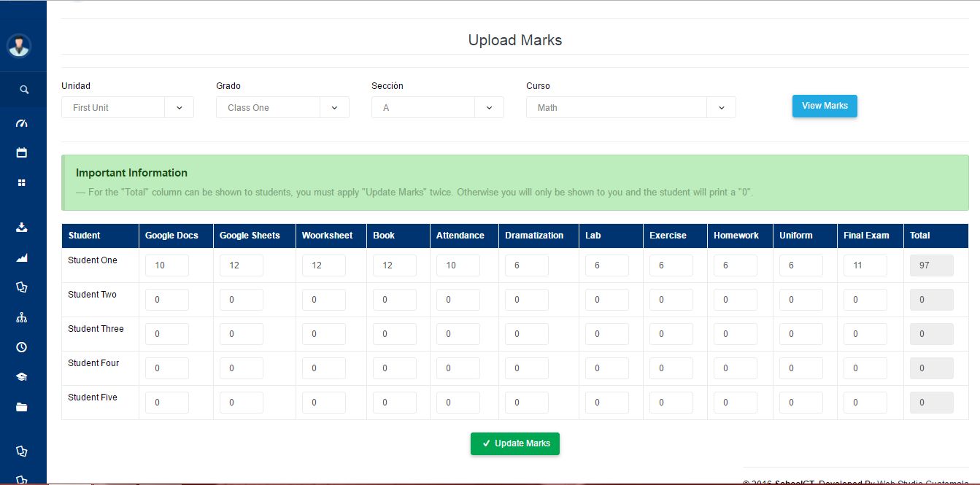980x485 pixels.
Task: Click the Upload Marks page title
Action: [x=515, y=40]
